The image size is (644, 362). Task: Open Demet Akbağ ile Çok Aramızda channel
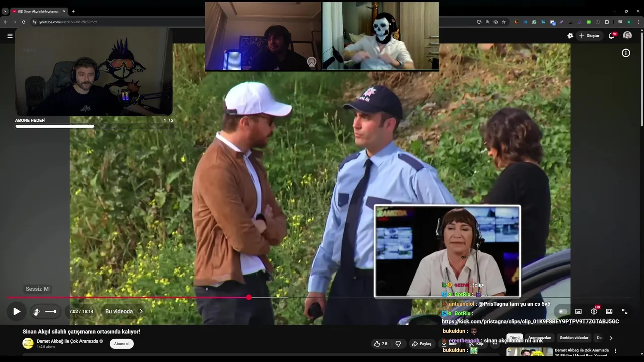(67, 341)
